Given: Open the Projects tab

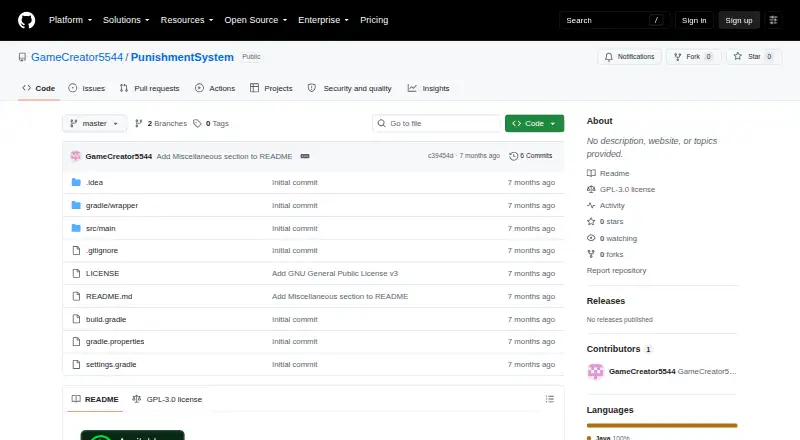Looking at the screenshot, I should 271,88.
